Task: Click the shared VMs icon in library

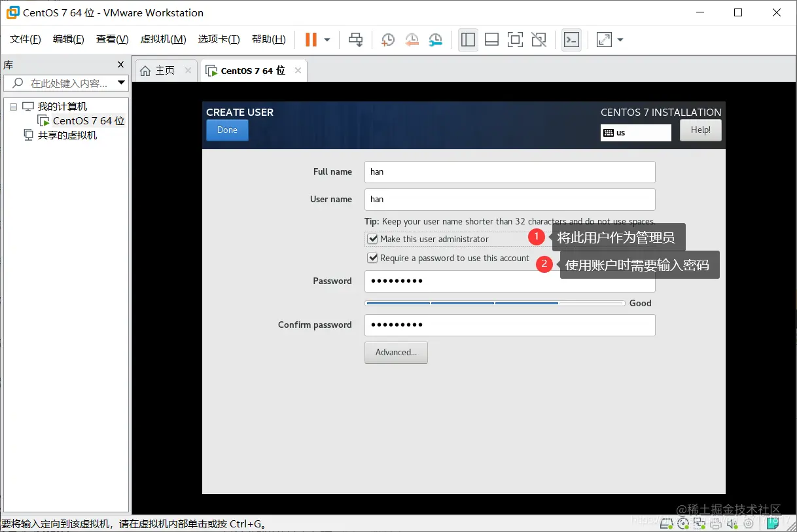Action: (x=28, y=135)
